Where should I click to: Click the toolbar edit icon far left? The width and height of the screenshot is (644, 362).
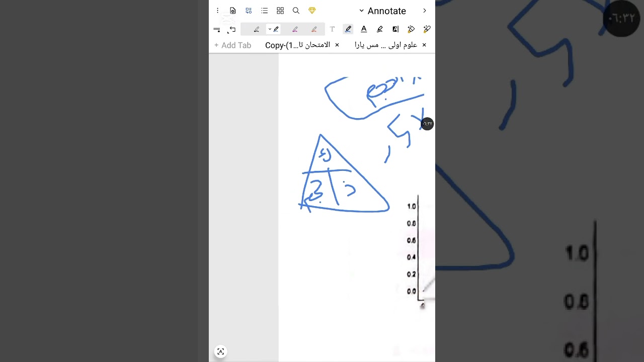(217, 30)
